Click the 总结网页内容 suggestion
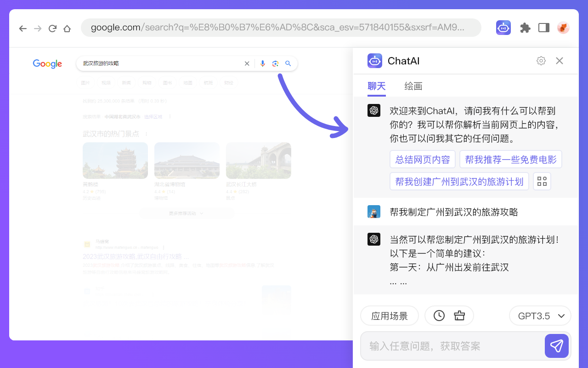 (423, 159)
